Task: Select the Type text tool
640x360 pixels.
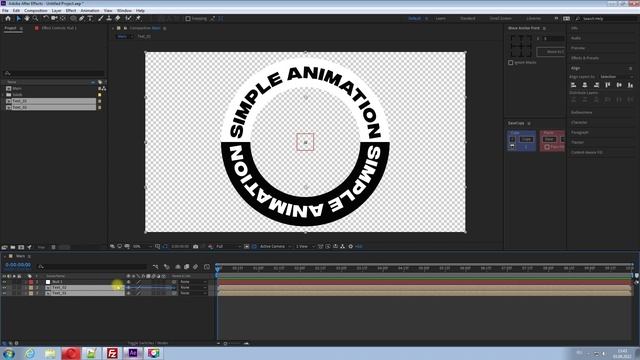Action: coord(90,18)
